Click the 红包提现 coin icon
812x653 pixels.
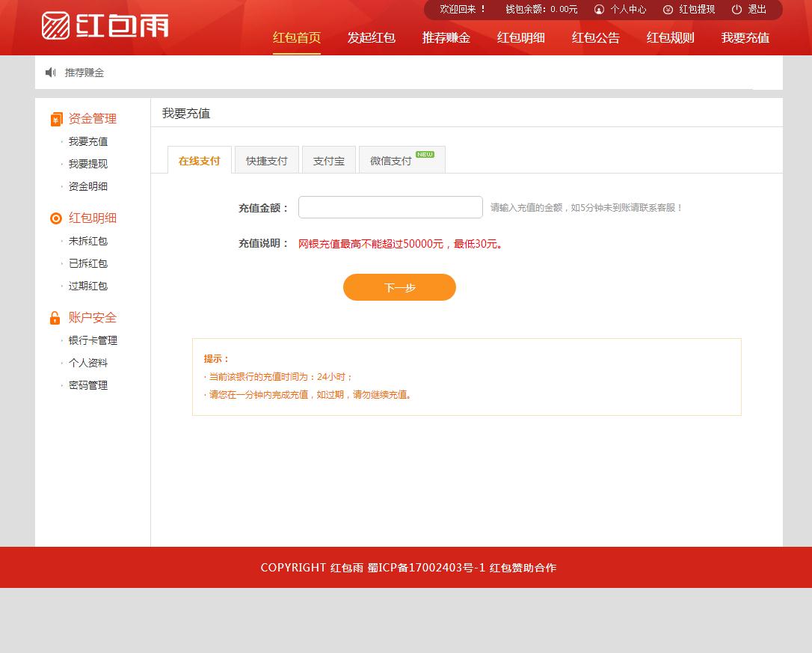tap(668, 10)
